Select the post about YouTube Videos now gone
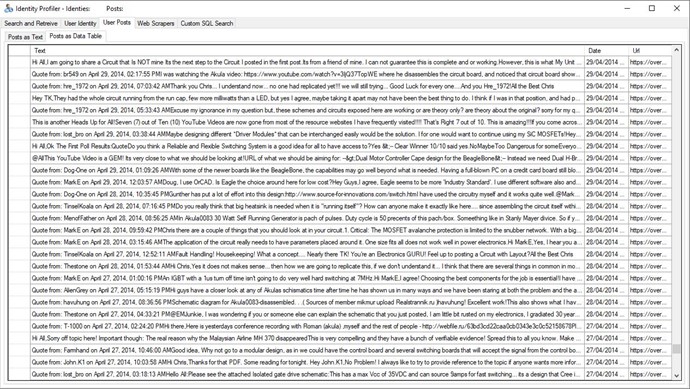690x389 pixels. tap(307, 122)
